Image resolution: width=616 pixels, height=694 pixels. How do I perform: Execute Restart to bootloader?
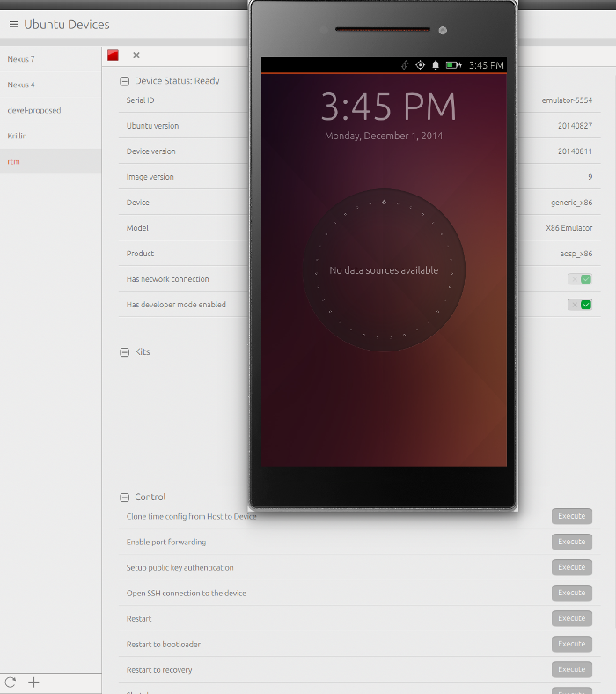click(x=572, y=644)
